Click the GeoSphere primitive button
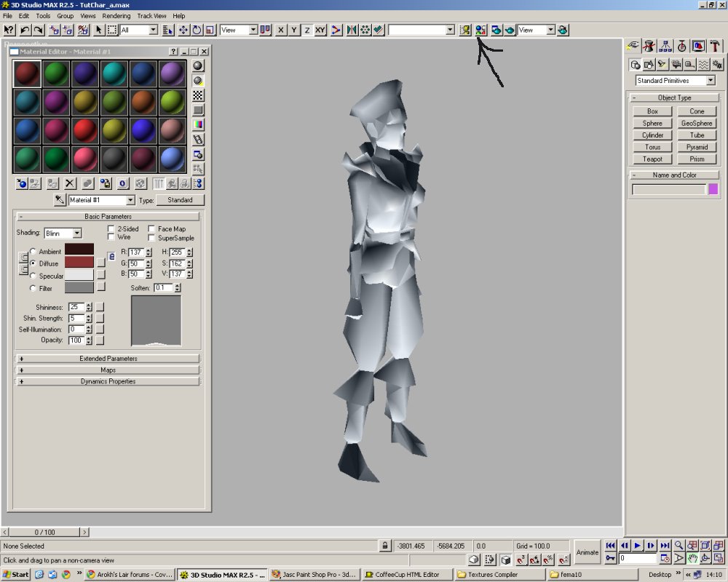Screen dimensions: 728x582 697,124
